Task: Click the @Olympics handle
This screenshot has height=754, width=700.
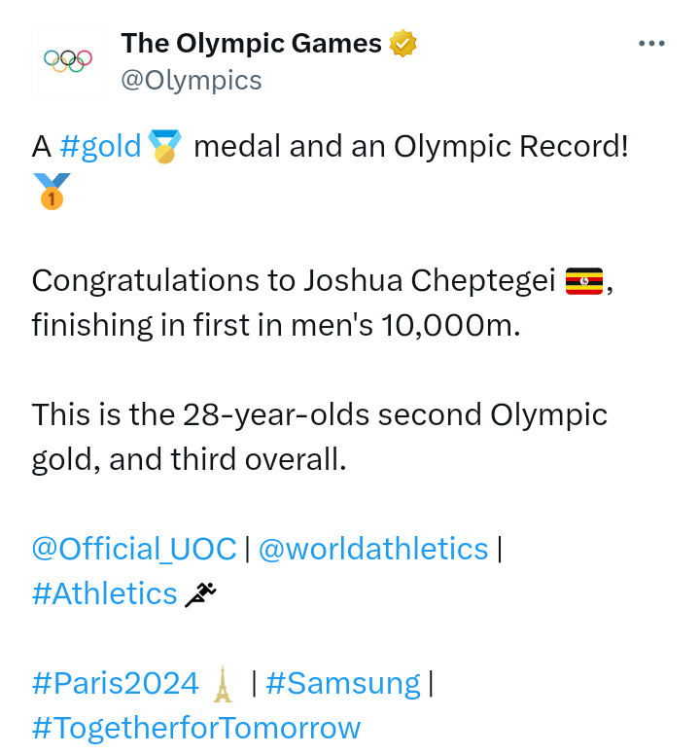Action: click(192, 81)
